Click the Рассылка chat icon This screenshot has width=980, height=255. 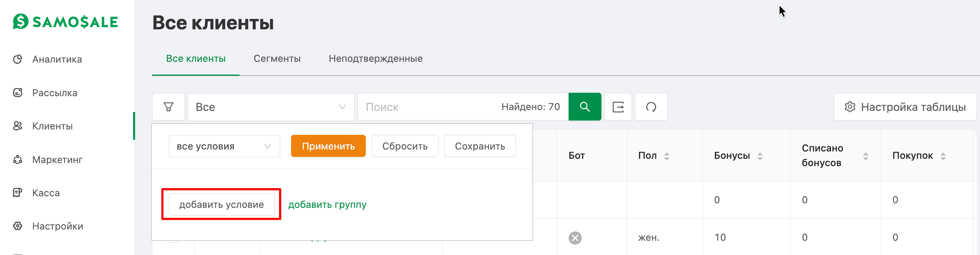[x=18, y=93]
